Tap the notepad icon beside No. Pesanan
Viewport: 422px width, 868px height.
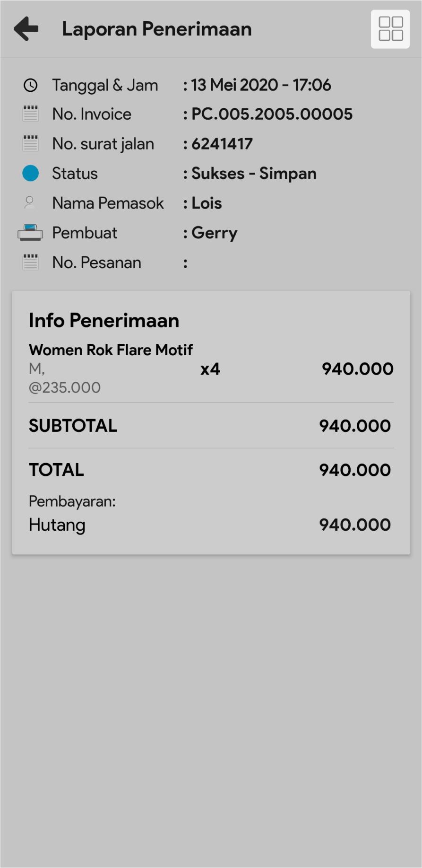[x=31, y=262]
